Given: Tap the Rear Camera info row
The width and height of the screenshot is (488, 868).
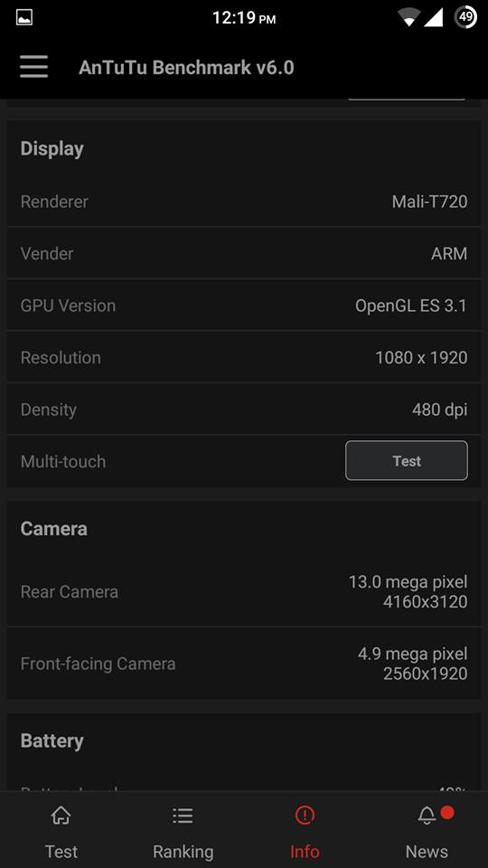Looking at the screenshot, I should (x=243, y=591).
